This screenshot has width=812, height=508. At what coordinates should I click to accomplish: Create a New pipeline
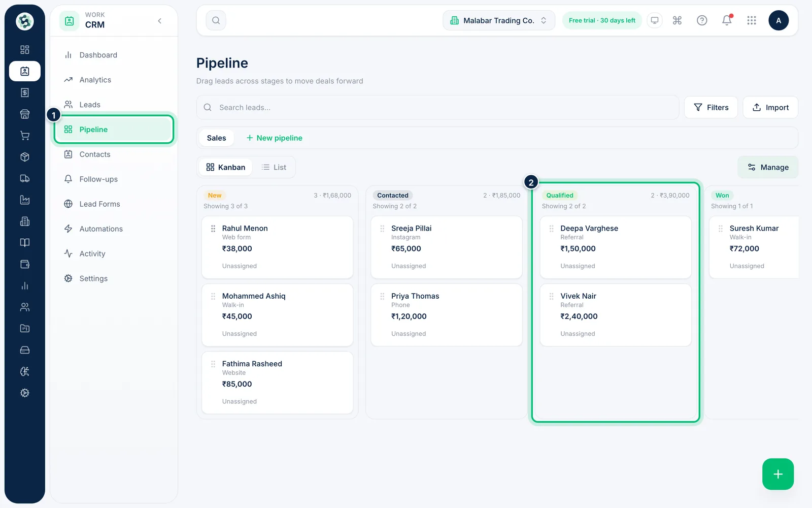(x=274, y=138)
